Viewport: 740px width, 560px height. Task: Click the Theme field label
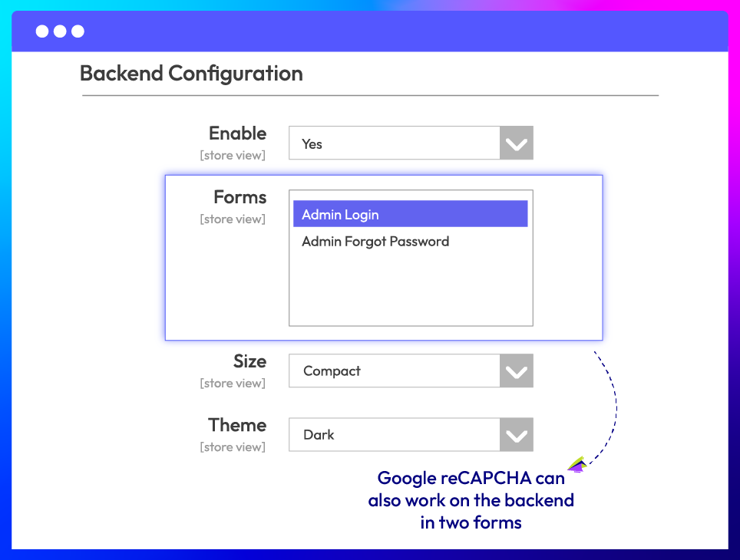point(237,425)
